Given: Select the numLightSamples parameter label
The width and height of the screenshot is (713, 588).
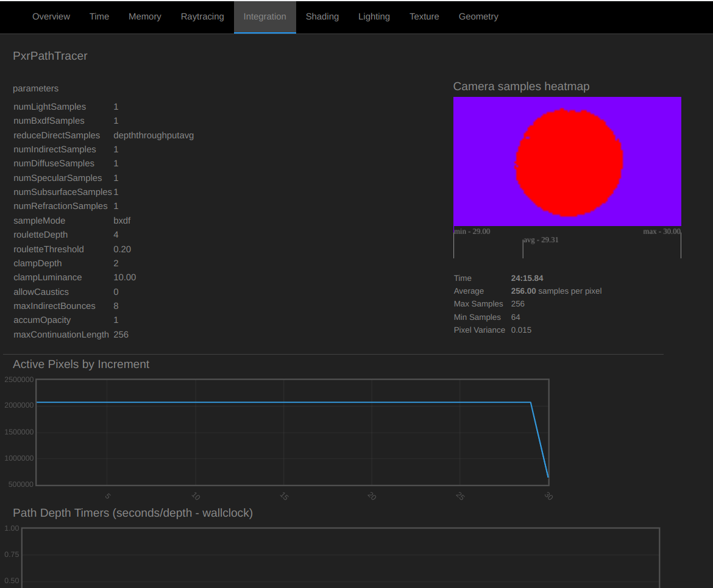Looking at the screenshot, I should click(49, 107).
